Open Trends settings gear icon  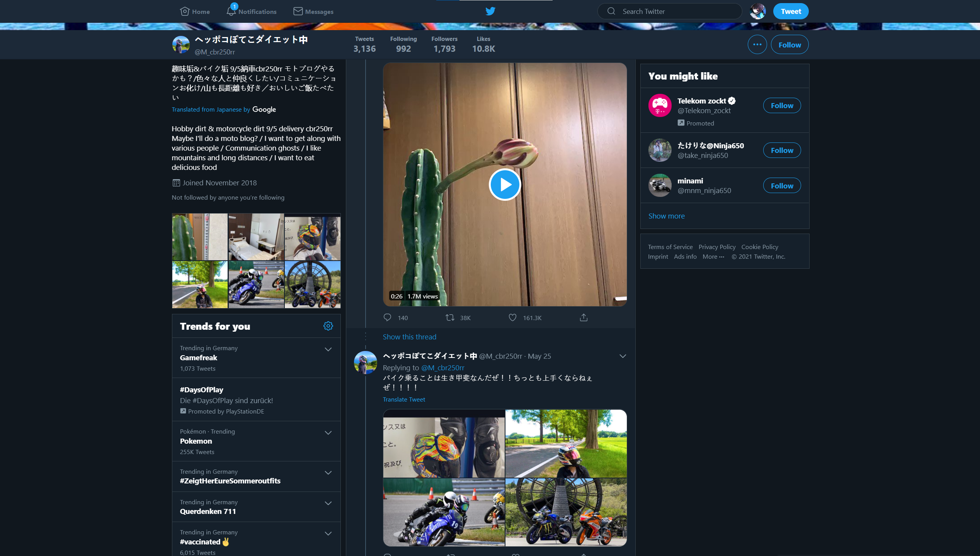[328, 326]
